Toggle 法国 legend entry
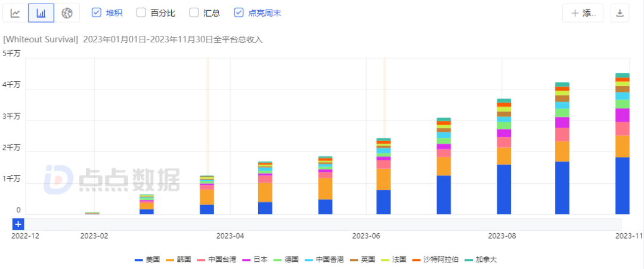 pos(394,259)
